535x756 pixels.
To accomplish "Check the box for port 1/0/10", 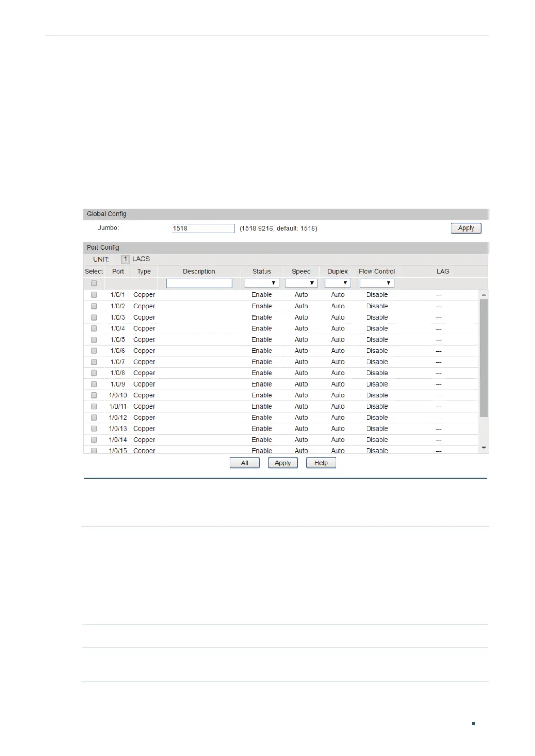I will 94,396.
